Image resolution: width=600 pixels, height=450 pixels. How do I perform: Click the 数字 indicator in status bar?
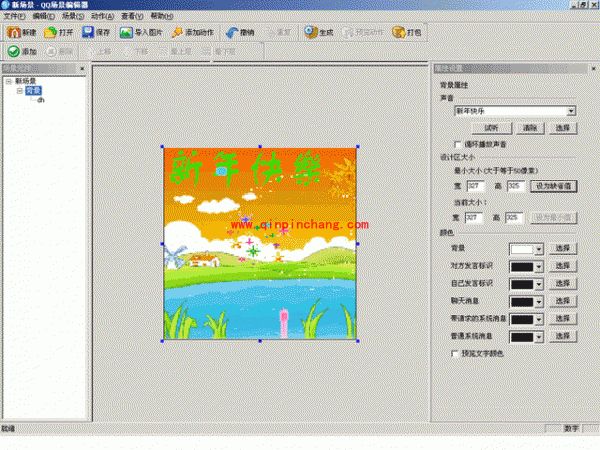pyautogui.click(x=571, y=429)
